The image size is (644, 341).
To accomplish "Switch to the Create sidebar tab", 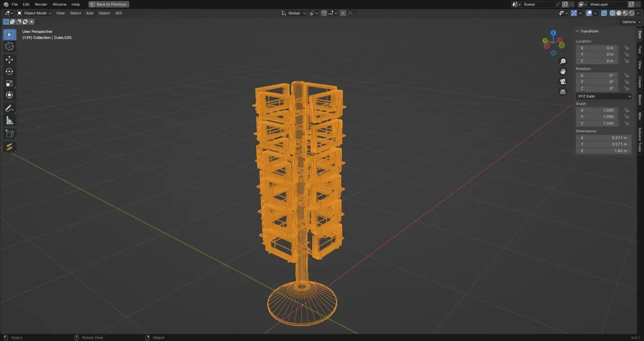I will [640, 81].
